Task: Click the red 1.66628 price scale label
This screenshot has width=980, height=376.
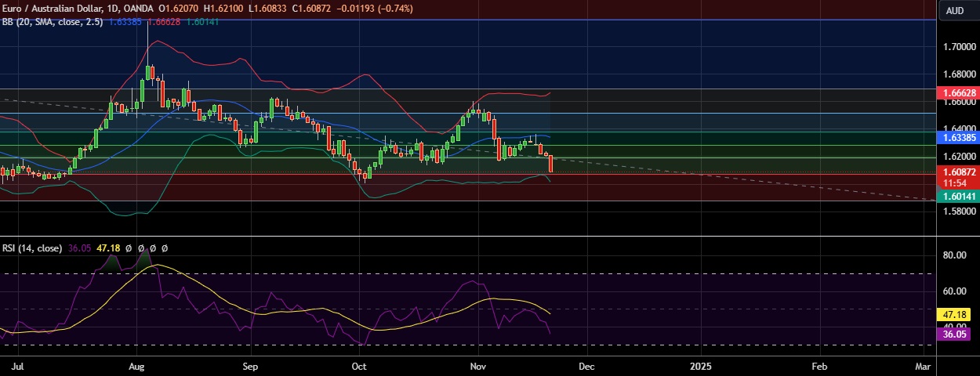Action: tap(959, 92)
